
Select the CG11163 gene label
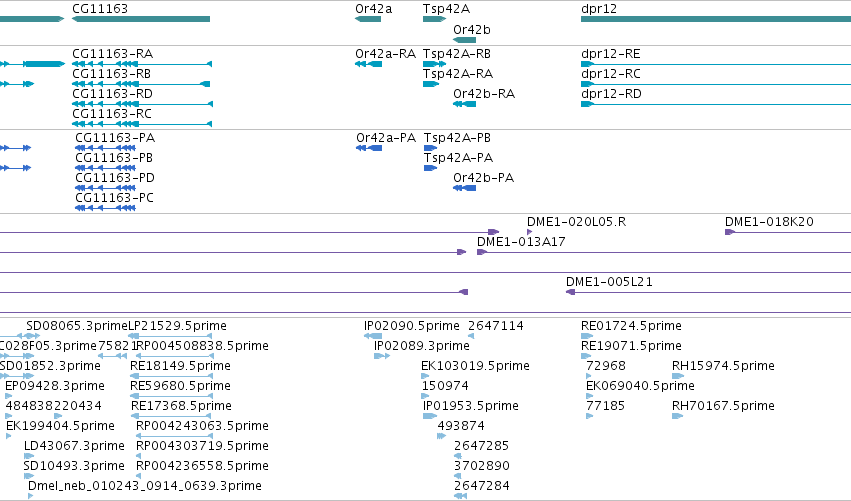click(x=100, y=9)
